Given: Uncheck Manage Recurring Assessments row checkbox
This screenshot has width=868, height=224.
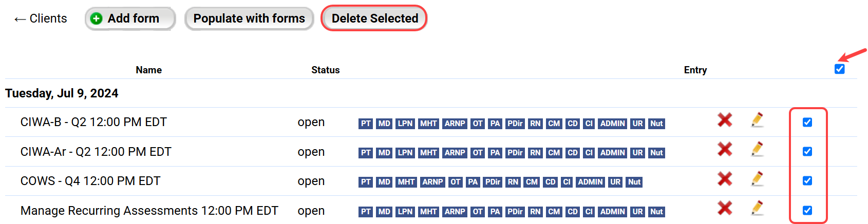Looking at the screenshot, I should pos(807,211).
